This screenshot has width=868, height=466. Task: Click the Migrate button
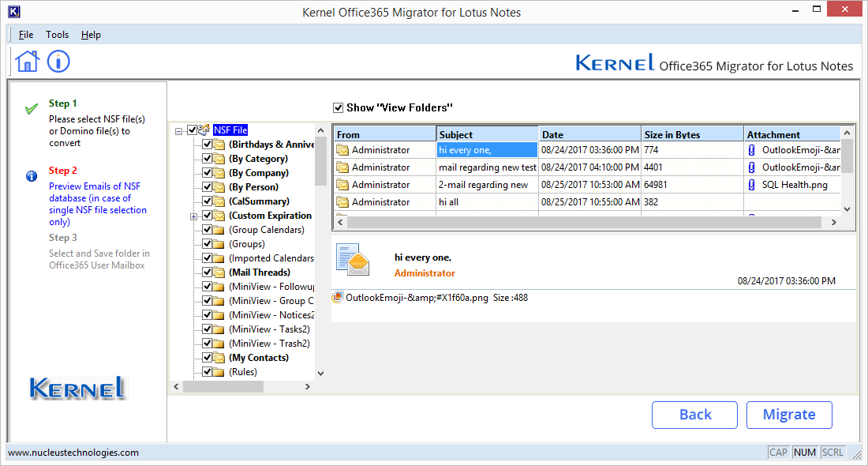(x=789, y=415)
